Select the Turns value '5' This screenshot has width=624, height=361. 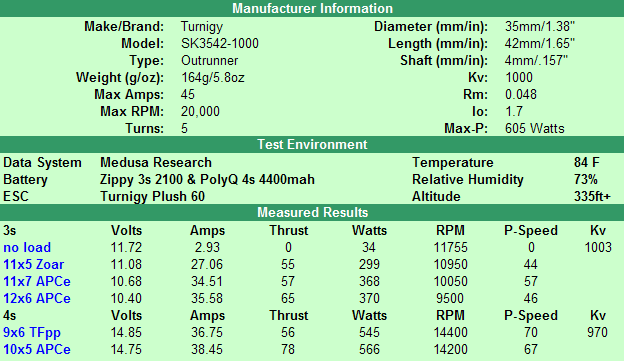point(184,129)
